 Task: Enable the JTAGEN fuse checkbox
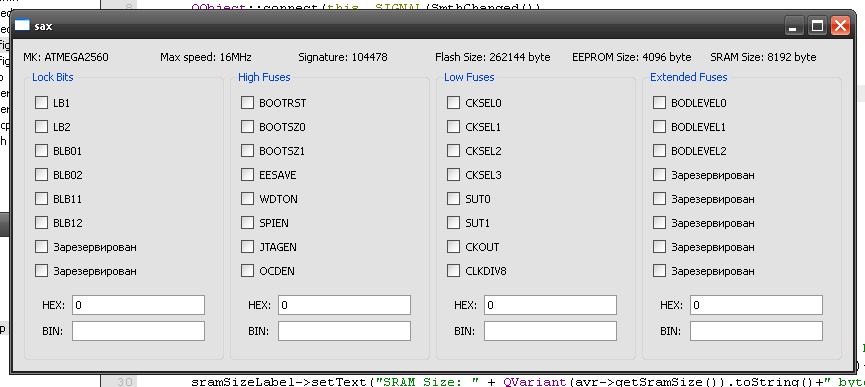pyautogui.click(x=247, y=247)
